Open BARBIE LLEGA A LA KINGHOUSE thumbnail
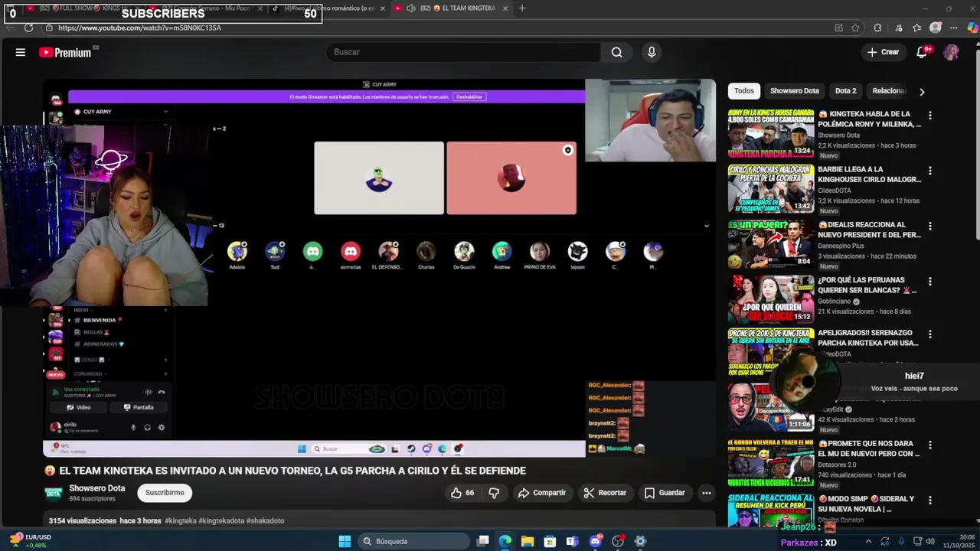 coord(771,188)
